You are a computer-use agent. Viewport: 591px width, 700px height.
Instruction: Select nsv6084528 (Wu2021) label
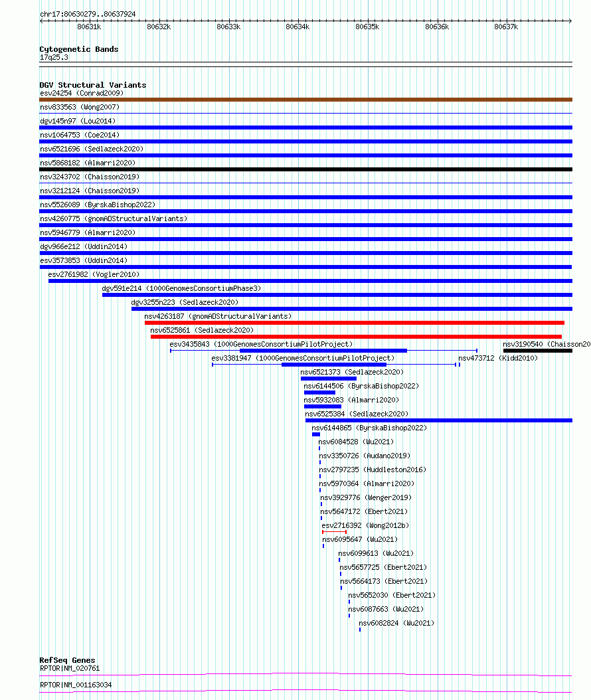tap(356, 442)
